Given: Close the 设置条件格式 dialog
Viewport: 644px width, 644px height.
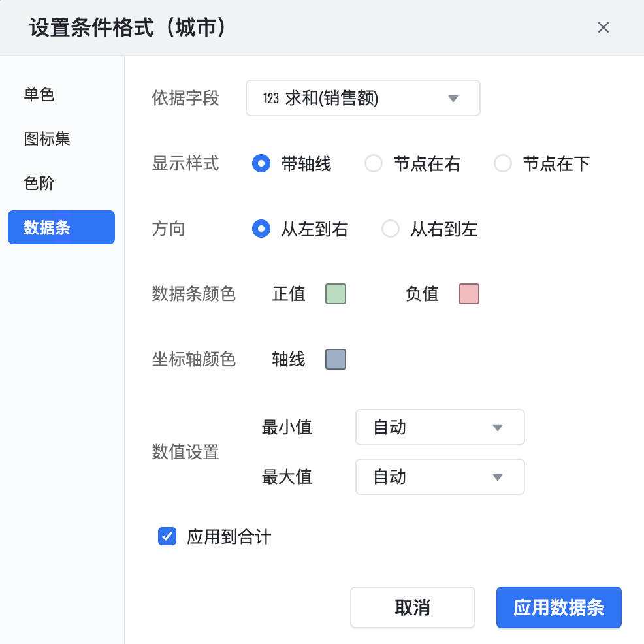Looking at the screenshot, I should click(604, 27).
